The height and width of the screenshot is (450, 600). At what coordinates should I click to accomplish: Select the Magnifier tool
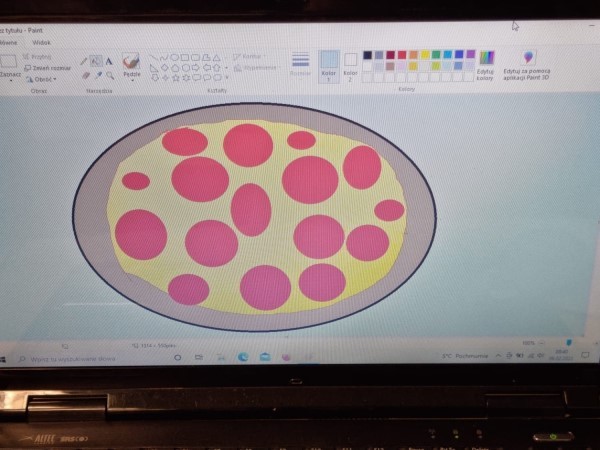[110, 75]
